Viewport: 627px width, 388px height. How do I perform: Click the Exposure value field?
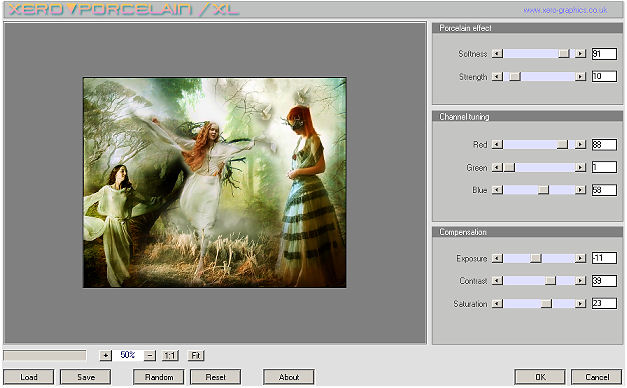pos(604,258)
